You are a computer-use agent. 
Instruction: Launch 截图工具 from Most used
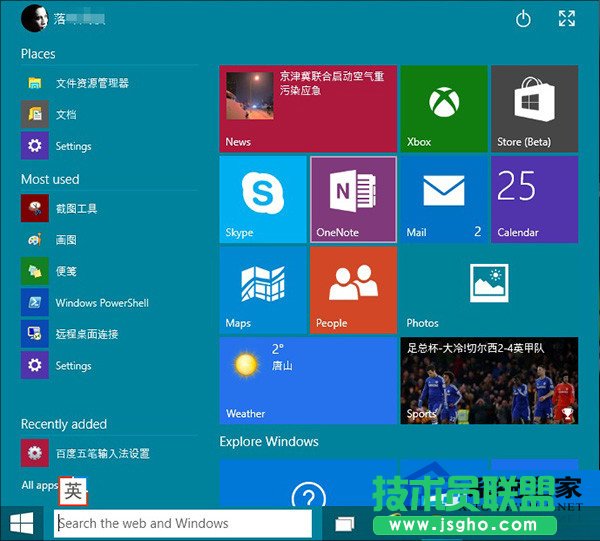tap(109, 208)
